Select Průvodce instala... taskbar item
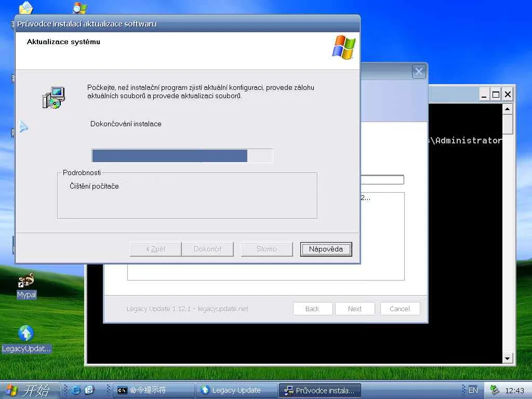 coord(320,391)
